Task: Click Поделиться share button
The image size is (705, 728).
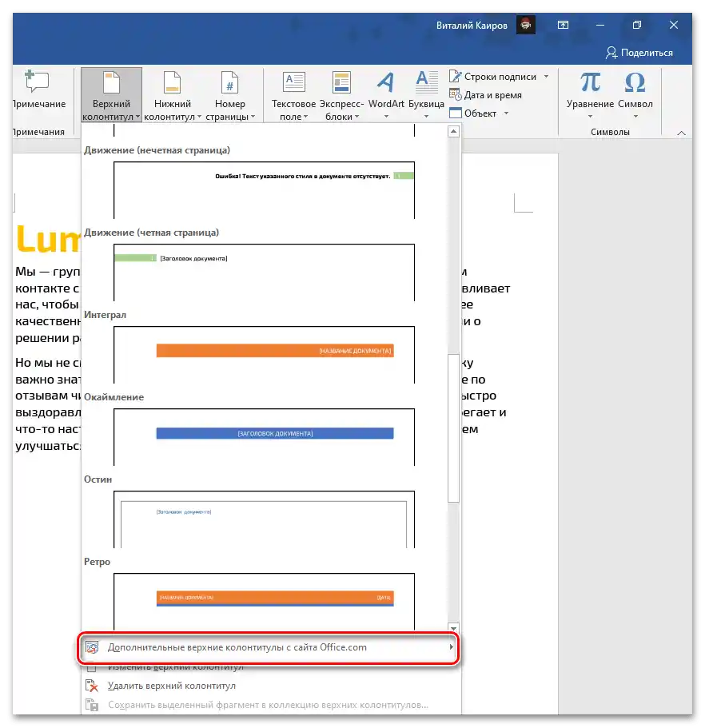Action: pos(639,53)
